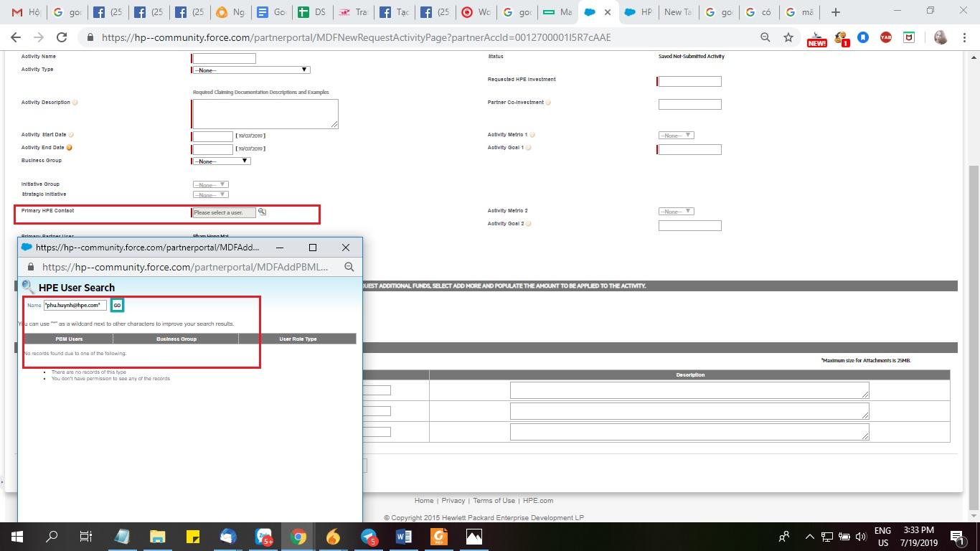
Task: Open Windows taskbar search
Action: click(52, 536)
